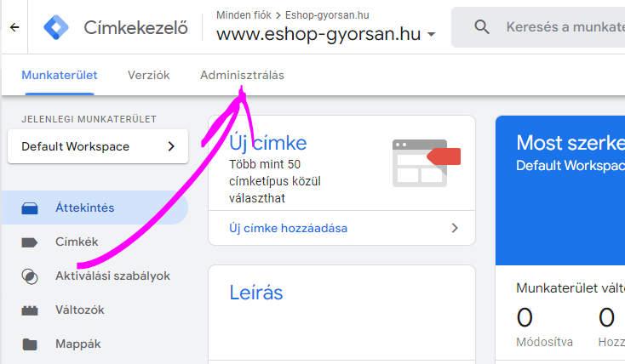The width and height of the screenshot is (625, 364).
Task: Click the chevron beside Új címke hozzáadása
Action: click(x=455, y=228)
